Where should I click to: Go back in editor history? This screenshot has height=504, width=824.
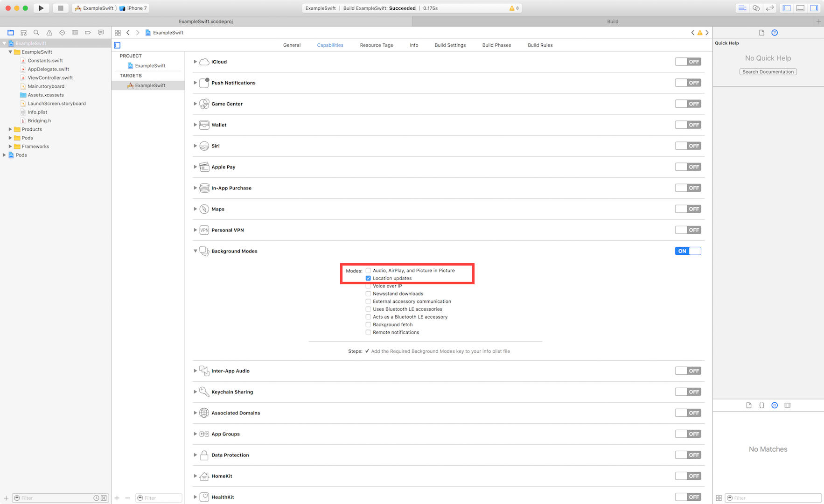pyautogui.click(x=128, y=33)
